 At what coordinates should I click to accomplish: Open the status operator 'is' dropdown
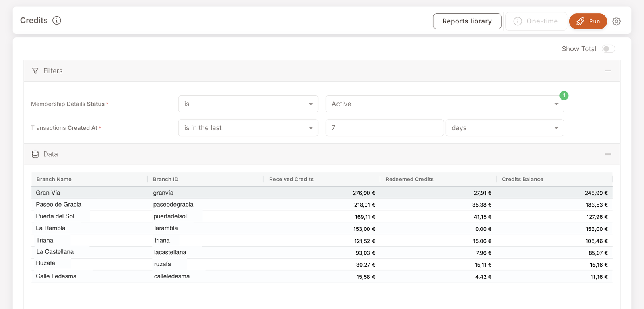pos(248,104)
